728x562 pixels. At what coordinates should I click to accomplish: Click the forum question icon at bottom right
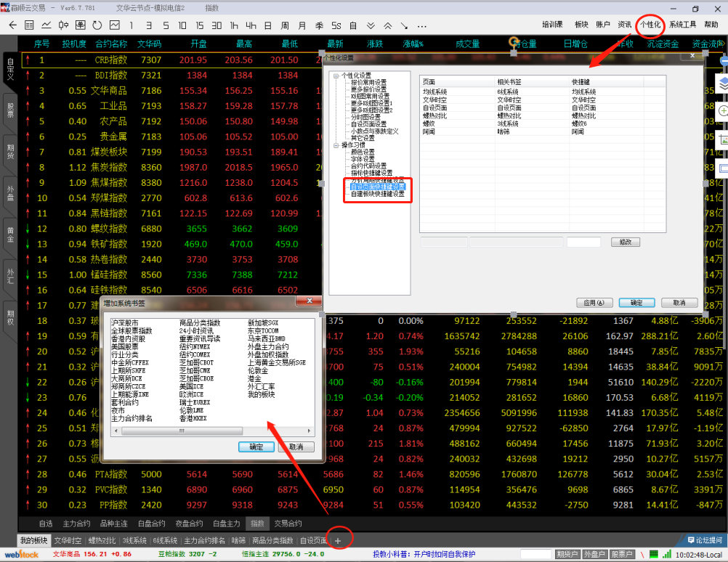(692, 539)
